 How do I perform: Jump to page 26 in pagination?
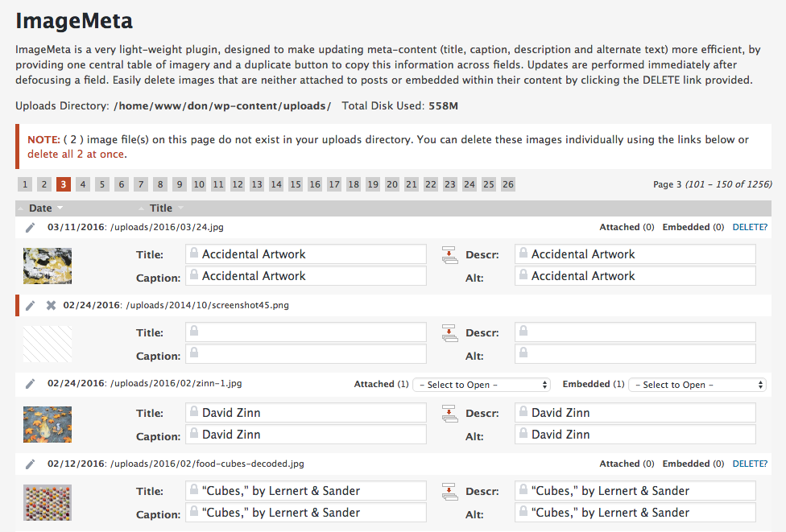pos(508,185)
